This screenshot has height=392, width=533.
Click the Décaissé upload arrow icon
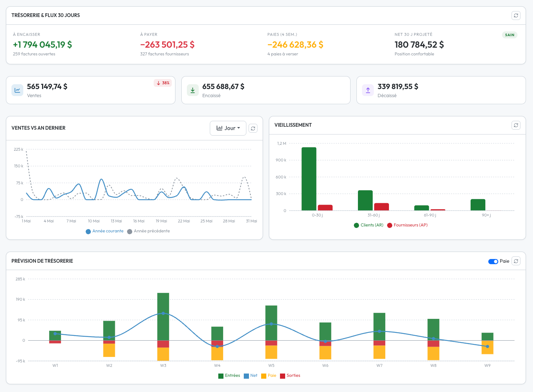coord(368,90)
